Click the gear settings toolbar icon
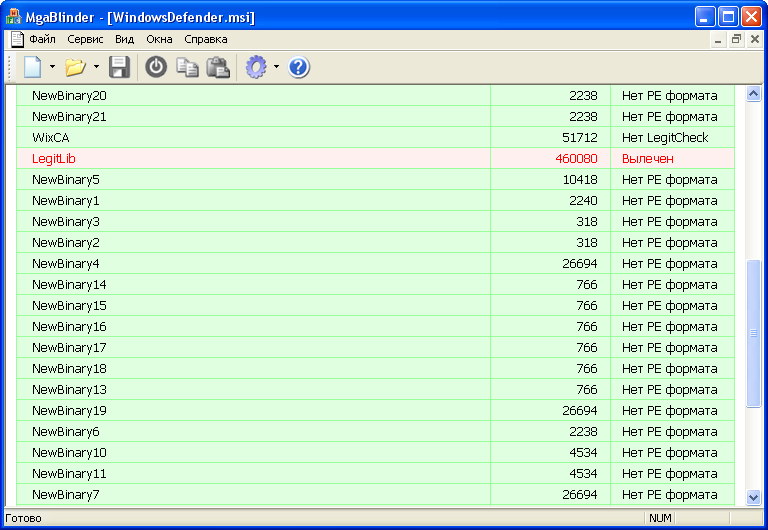Screen dimensions: 768x530 coord(257,67)
